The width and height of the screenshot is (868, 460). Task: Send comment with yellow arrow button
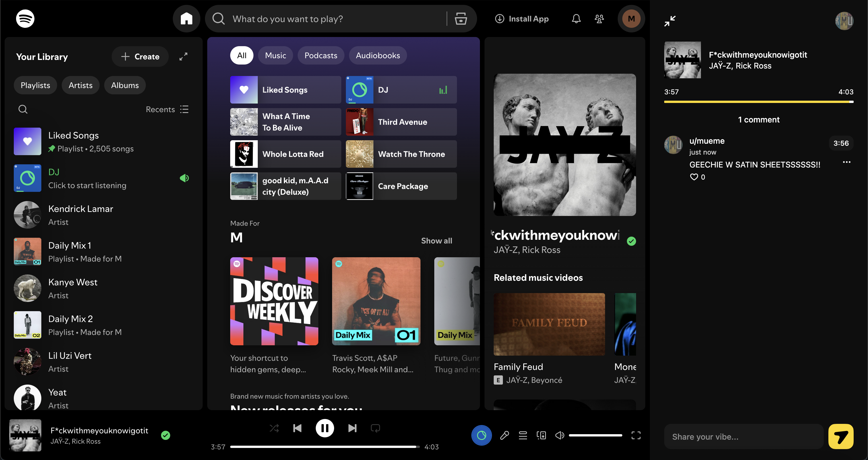pos(841,436)
